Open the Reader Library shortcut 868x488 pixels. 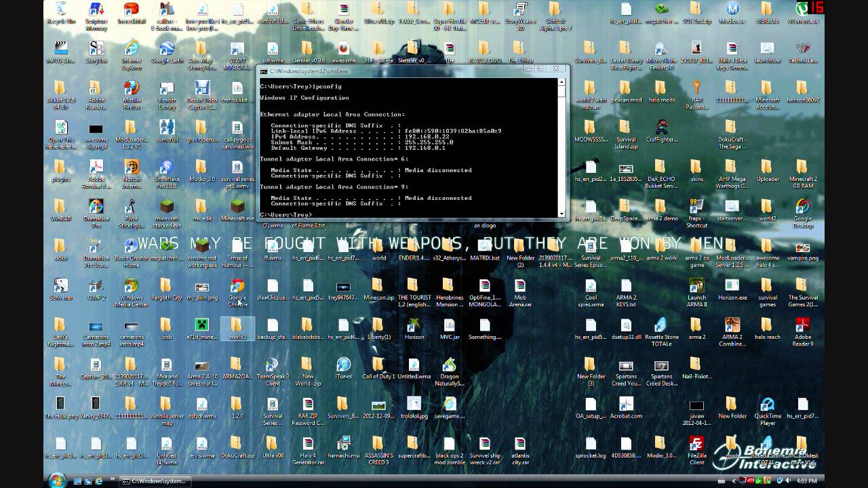click(x=167, y=94)
